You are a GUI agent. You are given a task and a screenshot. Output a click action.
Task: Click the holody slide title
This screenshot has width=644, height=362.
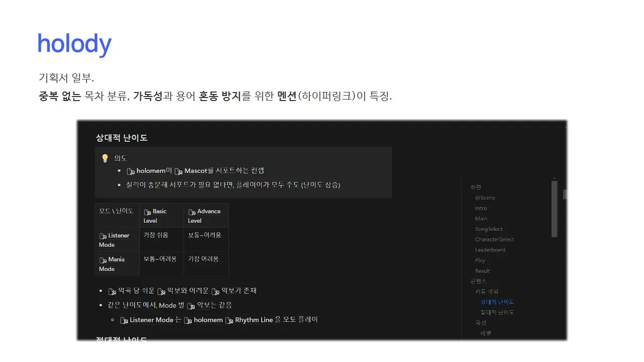click(74, 44)
